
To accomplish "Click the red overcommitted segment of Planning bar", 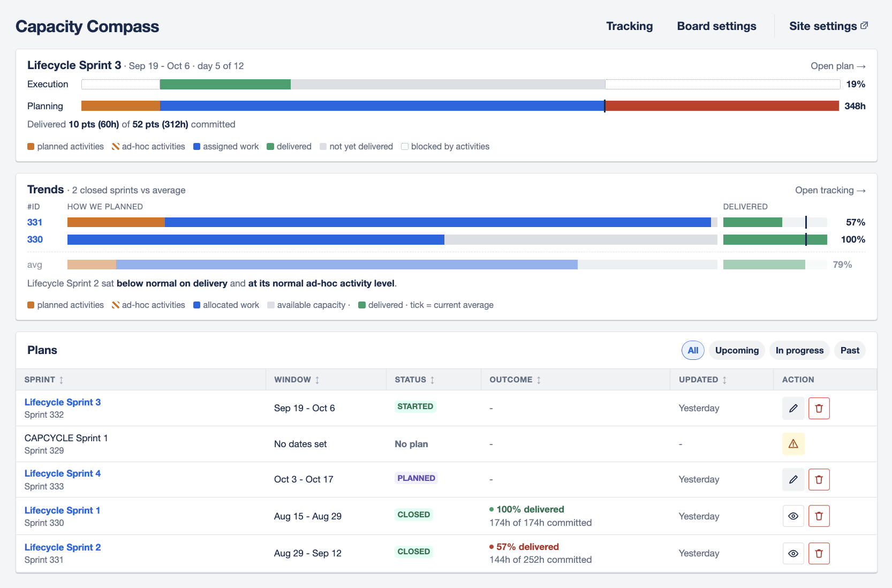I will pos(722,106).
